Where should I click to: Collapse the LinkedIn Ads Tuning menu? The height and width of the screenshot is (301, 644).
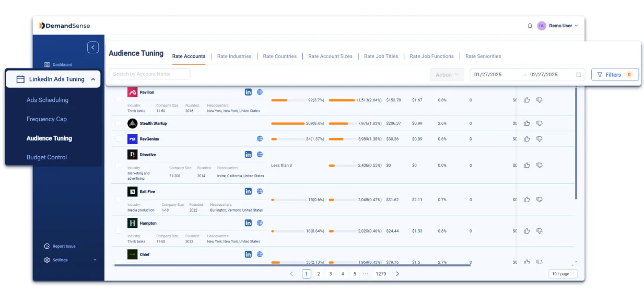(92, 79)
